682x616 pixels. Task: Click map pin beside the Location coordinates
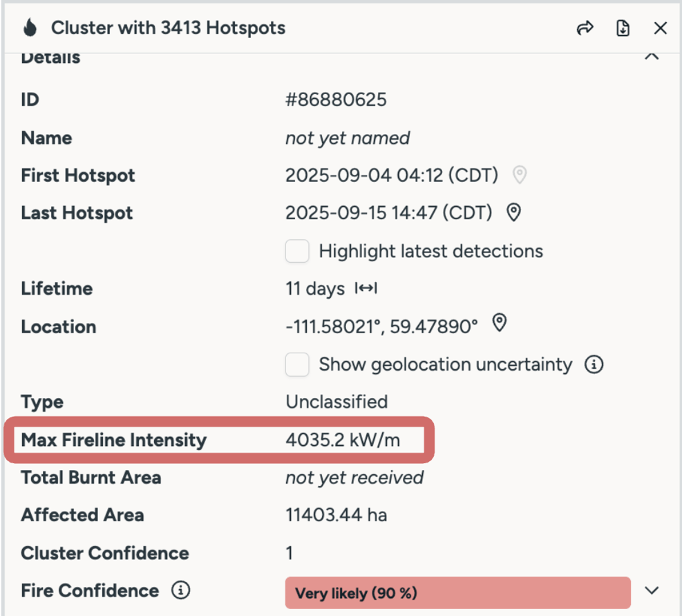pos(499,323)
